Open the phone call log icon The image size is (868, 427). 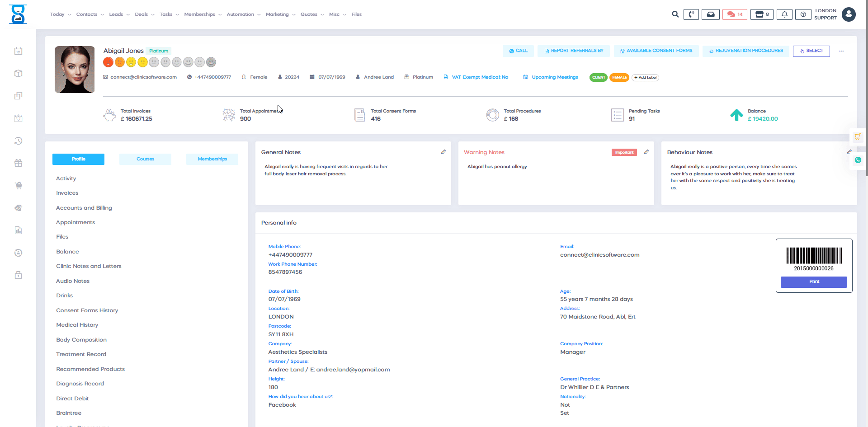pyautogui.click(x=691, y=14)
